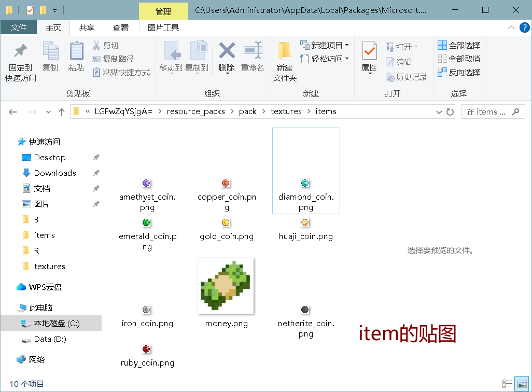The image size is (532, 392).
Task: Open History (历史记录) command
Action: 406,77
